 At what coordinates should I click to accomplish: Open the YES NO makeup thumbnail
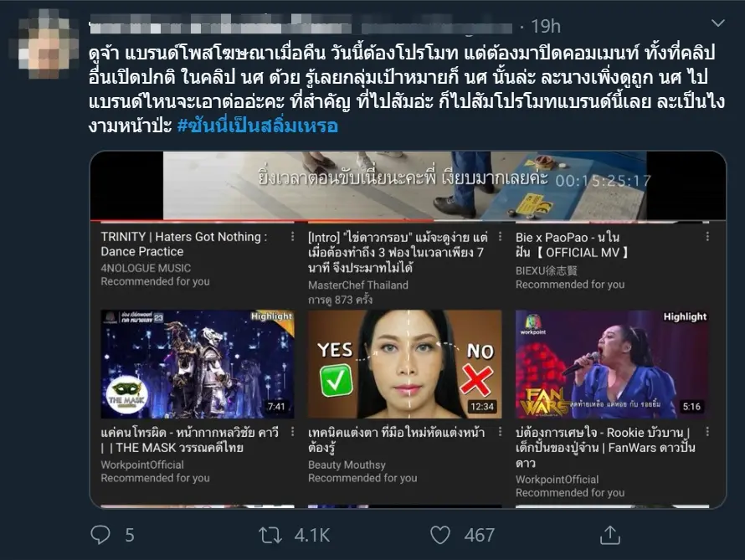tap(405, 364)
